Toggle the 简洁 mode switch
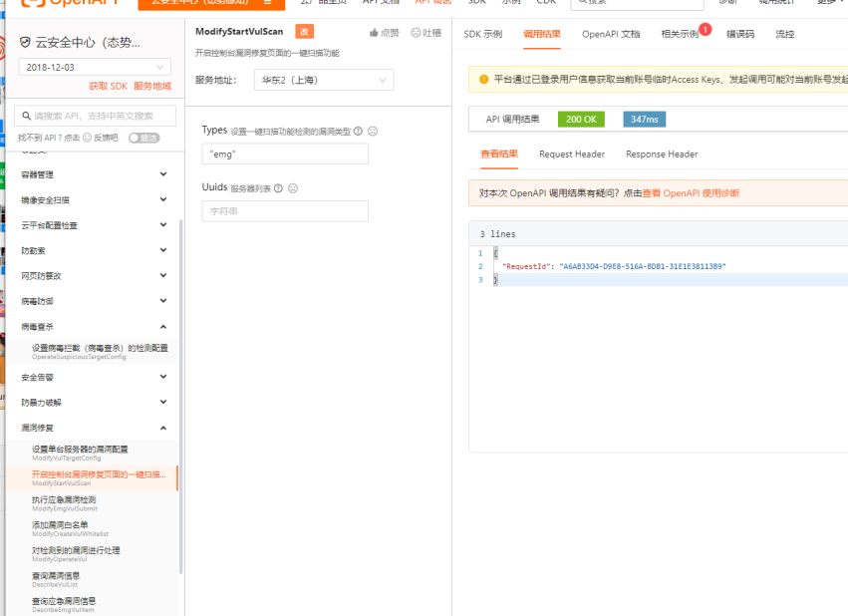 [143, 138]
